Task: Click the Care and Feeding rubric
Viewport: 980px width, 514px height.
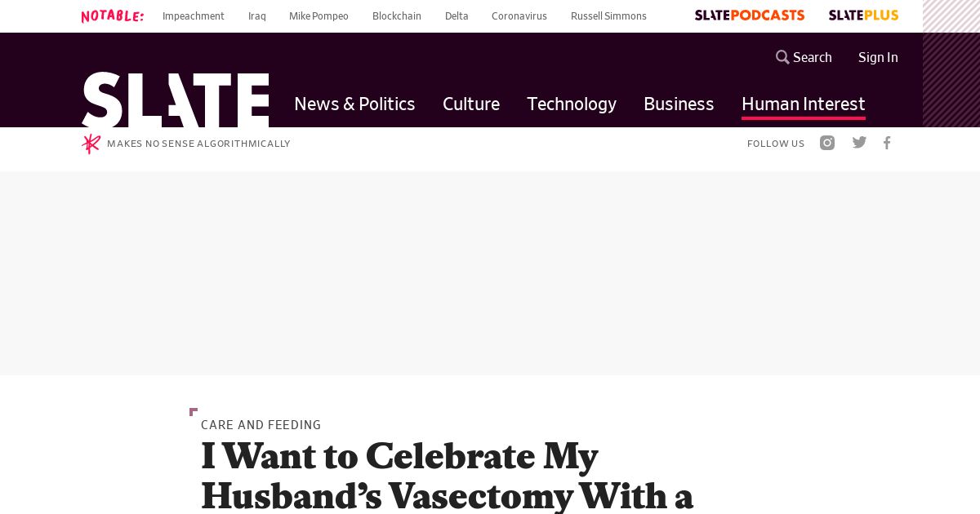Action: (261, 425)
